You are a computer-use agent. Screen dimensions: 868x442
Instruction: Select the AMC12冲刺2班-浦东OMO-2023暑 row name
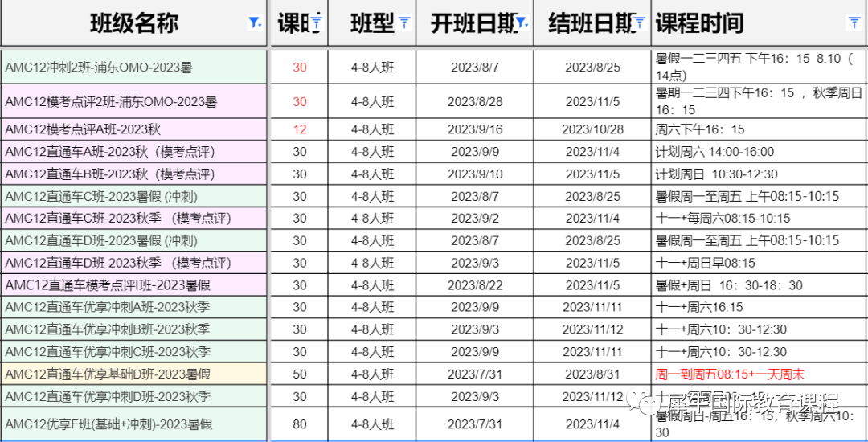pyautogui.click(x=99, y=68)
